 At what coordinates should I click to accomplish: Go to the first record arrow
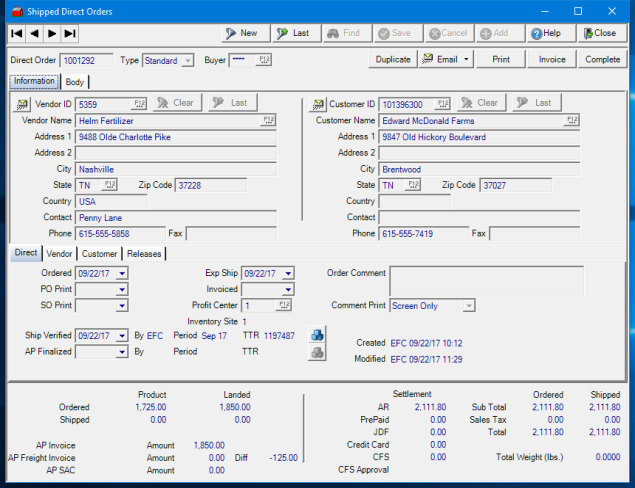(16, 33)
